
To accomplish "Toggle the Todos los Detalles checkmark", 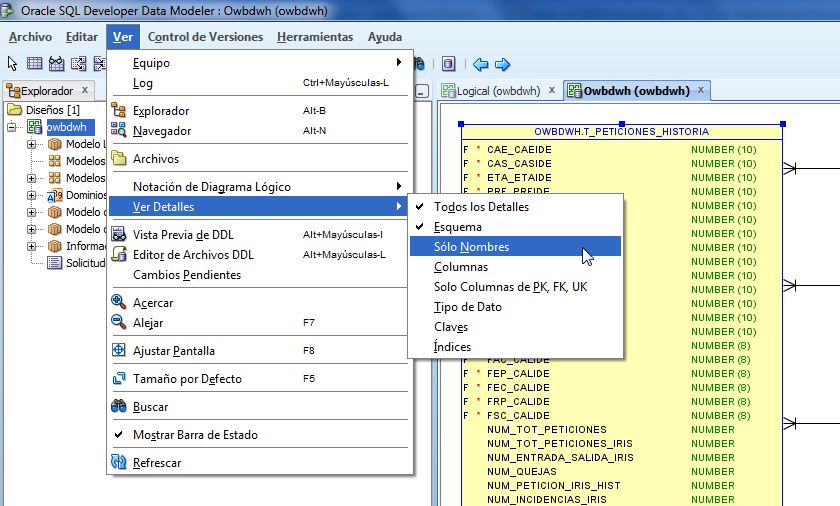I will [419, 206].
